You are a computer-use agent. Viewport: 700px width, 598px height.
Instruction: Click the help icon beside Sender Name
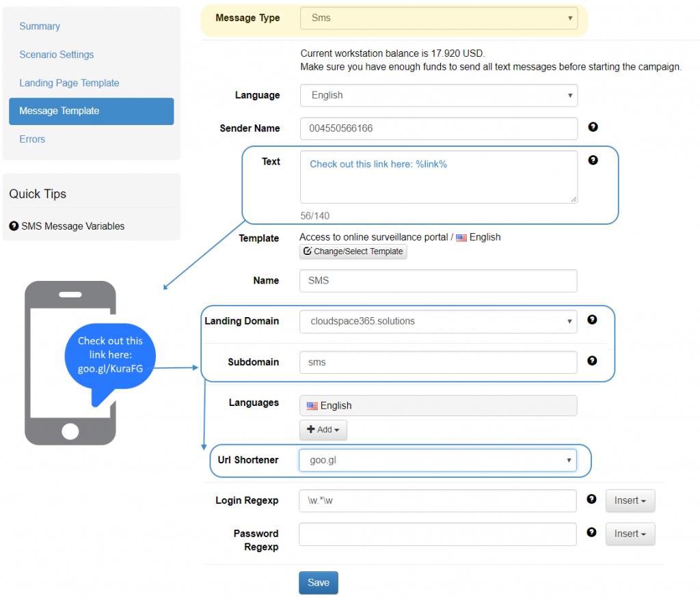[593, 127]
